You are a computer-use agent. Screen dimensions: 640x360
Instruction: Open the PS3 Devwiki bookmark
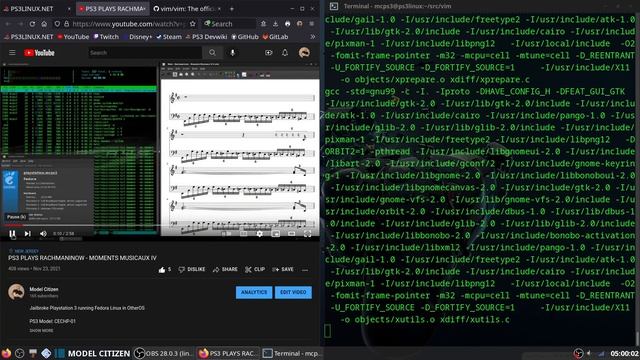click(206, 37)
